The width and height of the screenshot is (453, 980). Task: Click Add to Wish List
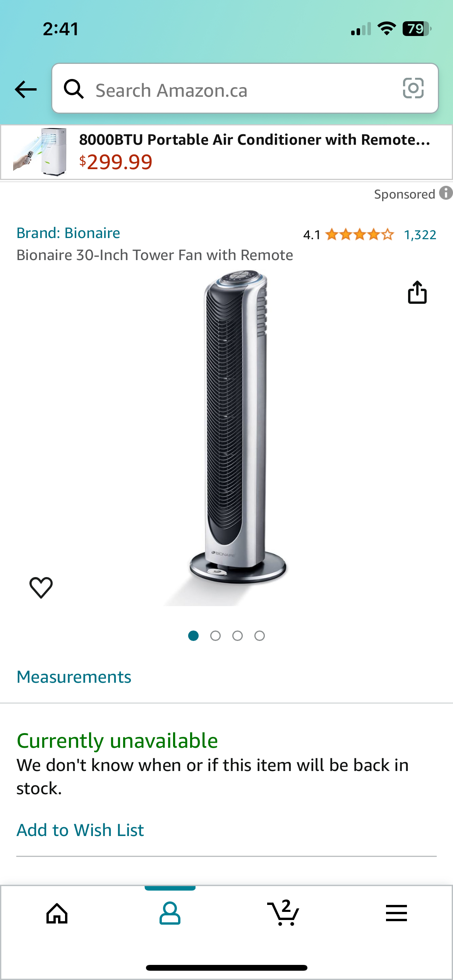click(80, 830)
